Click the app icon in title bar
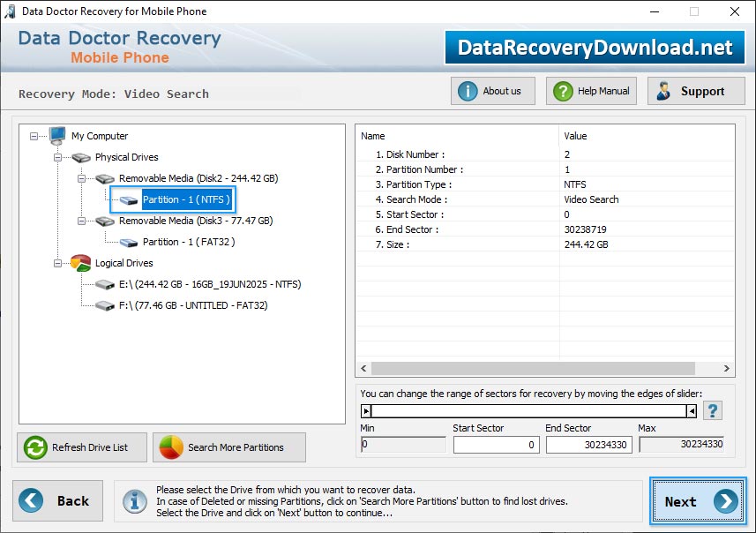Image resolution: width=756 pixels, height=533 pixels. point(10,11)
